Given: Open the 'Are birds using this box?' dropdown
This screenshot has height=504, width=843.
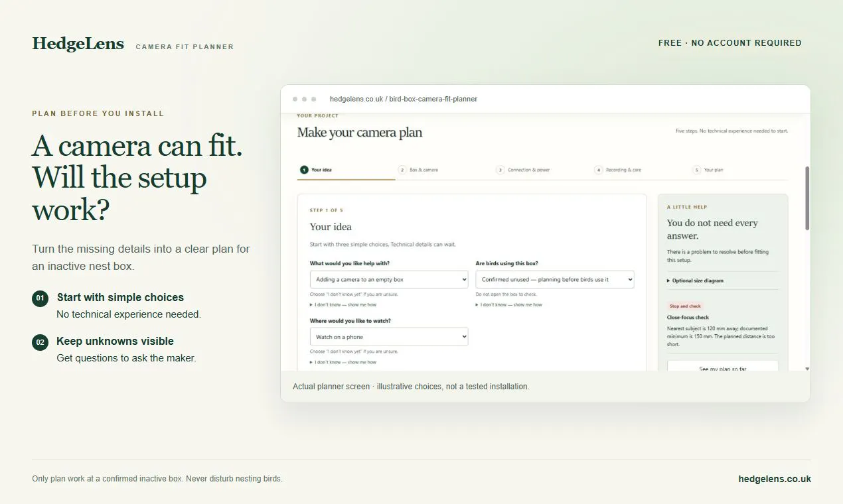Looking at the screenshot, I should coord(555,279).
